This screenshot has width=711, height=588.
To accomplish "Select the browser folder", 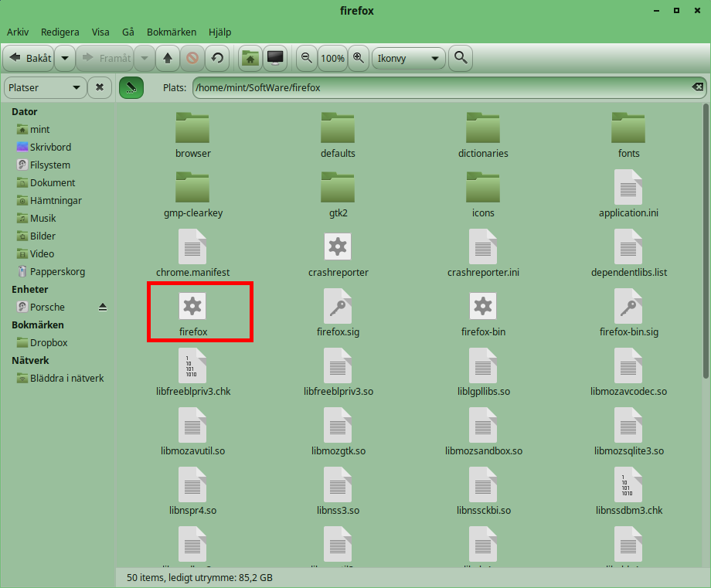I will 192,135.
